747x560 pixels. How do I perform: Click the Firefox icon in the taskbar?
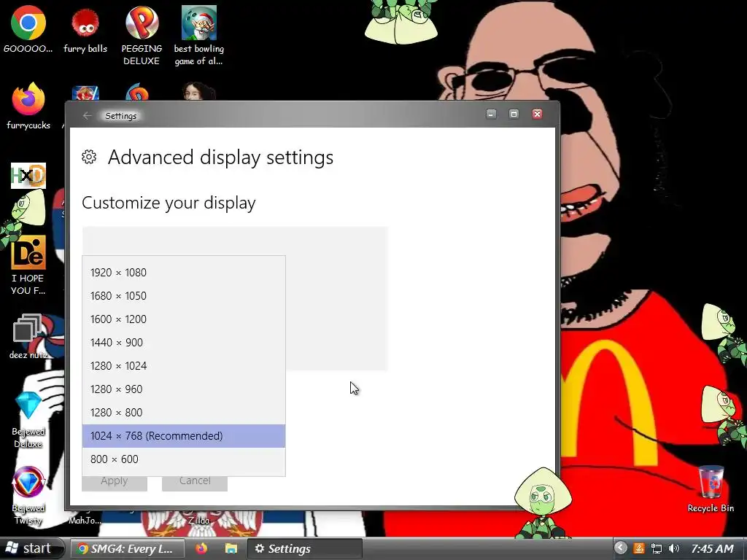point(201,548)
